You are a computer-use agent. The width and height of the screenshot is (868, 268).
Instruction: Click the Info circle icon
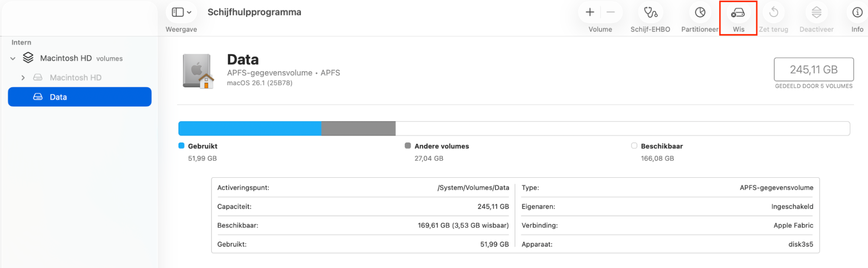[x=857, y=13]
